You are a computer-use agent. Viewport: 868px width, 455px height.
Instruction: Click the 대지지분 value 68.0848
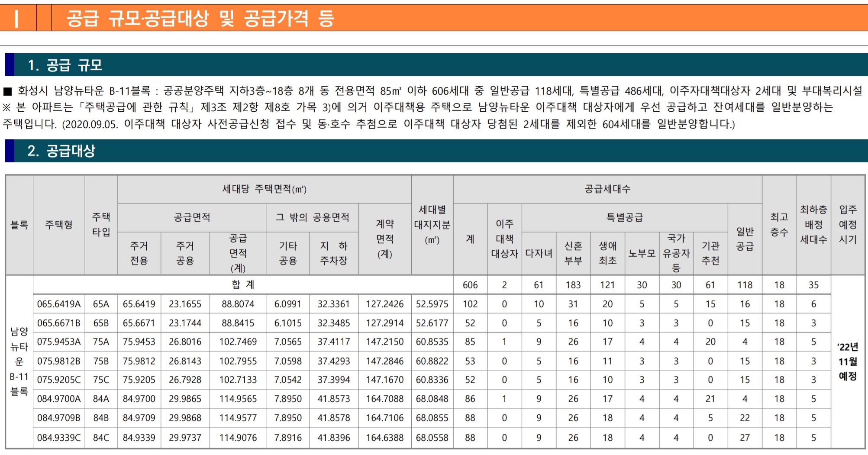(x=432, y=399)
